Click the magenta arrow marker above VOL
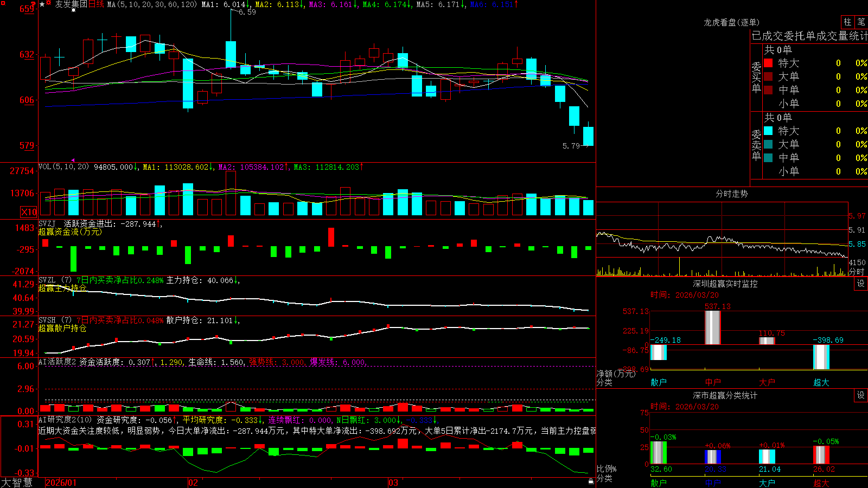The height and width of the screenshot is (488, 868). (x=73, y=160)
